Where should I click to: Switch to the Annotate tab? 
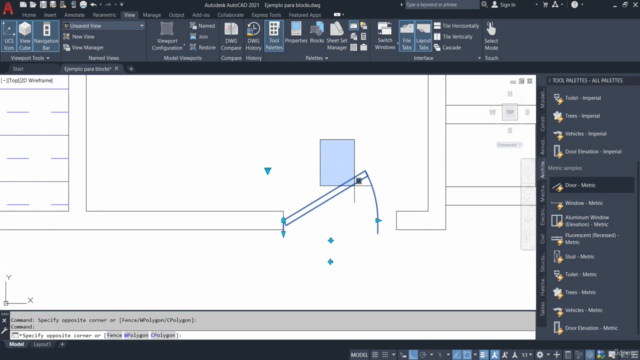[x=74, y=15]
